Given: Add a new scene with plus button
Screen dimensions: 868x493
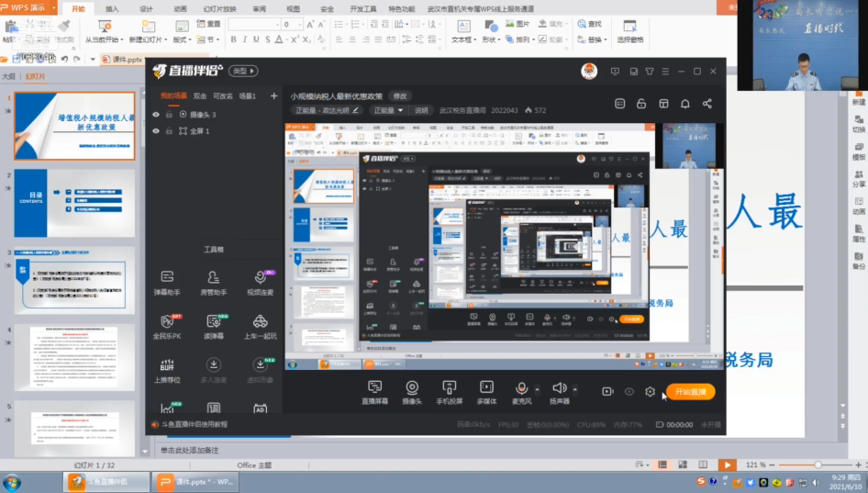Looking at the screenshot, I should pos(273,95).
